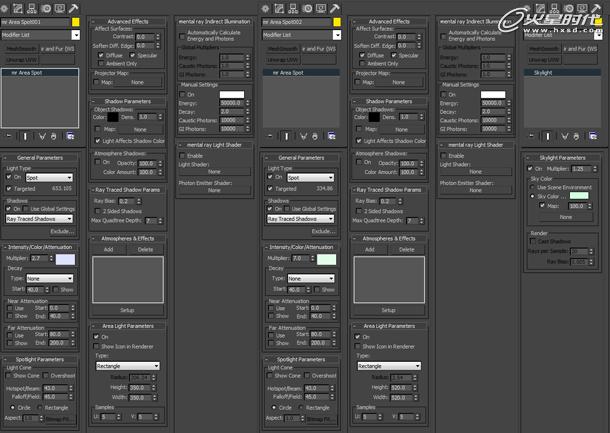Open the Ray Traced Shadows dropdown for Spot002

coord(301,219)
